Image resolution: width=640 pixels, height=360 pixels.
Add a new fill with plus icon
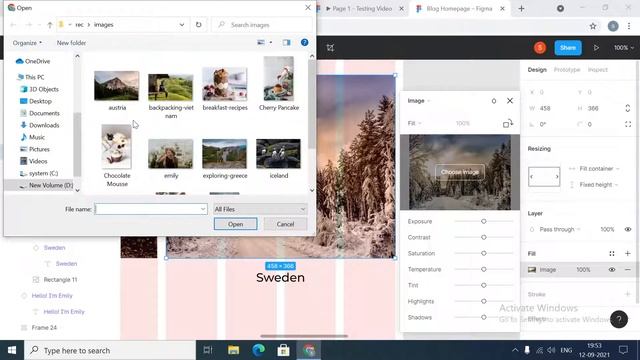(x=628, y=253)
